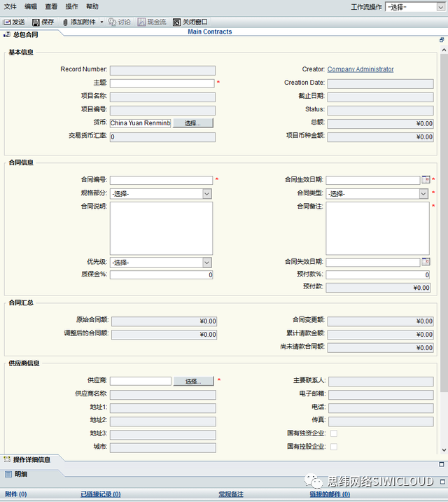Click the restore icon at form top right

(x=442, y=40)
